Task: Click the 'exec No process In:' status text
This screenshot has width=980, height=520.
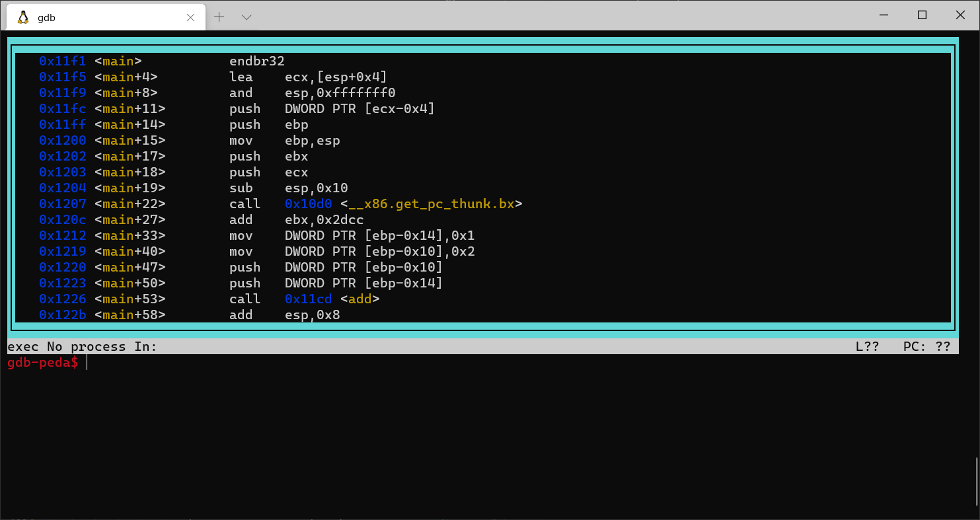Action: (x=83, y=346)
